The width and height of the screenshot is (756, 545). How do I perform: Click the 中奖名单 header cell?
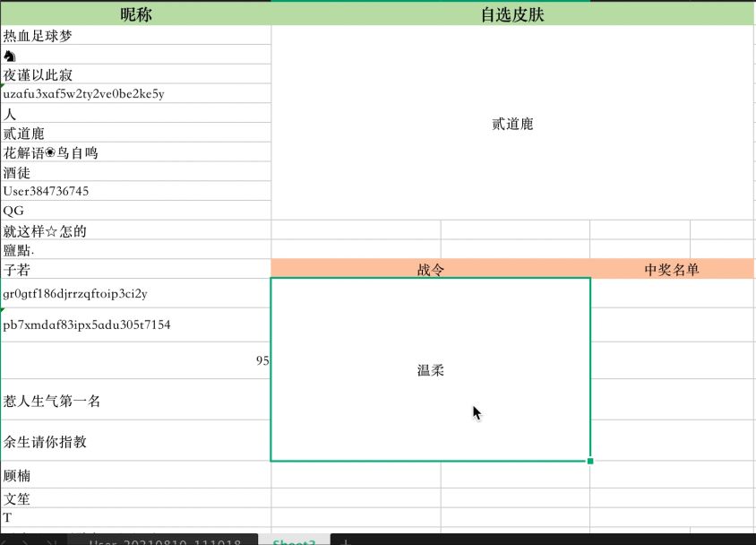[672, 269]
